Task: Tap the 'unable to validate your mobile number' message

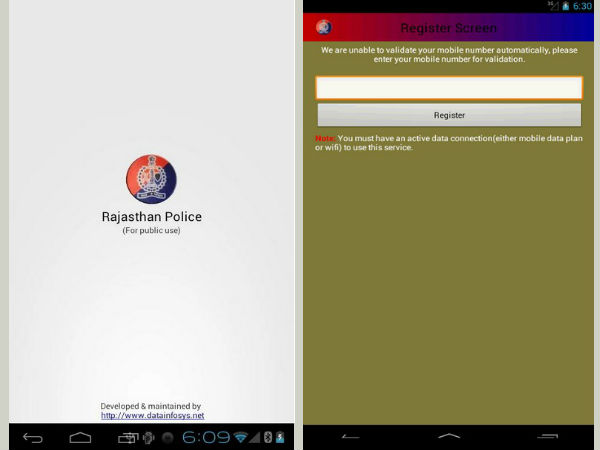Action: point(449,55)
